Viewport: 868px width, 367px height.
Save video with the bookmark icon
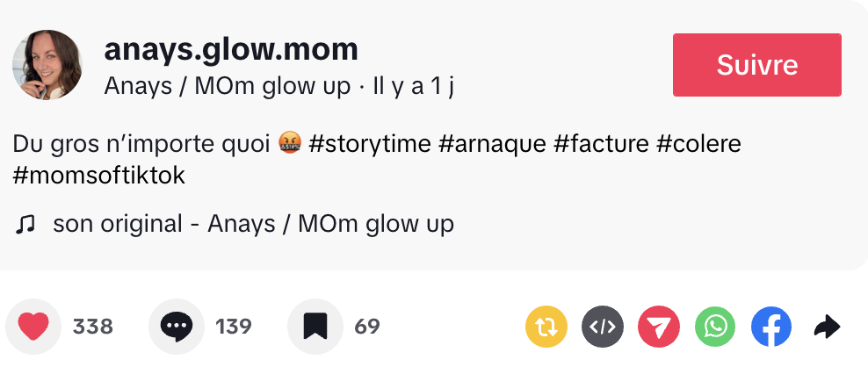315,327
